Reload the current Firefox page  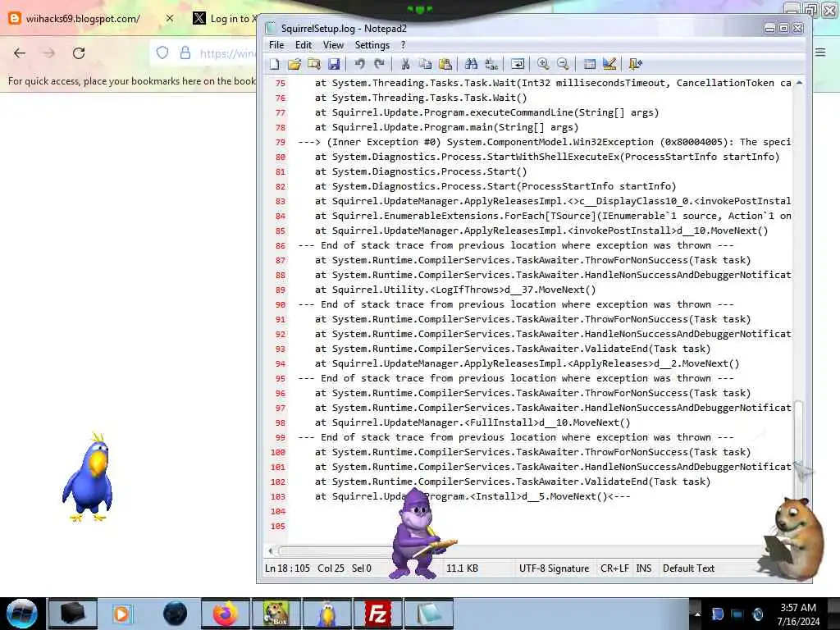(x=79, y=53)
